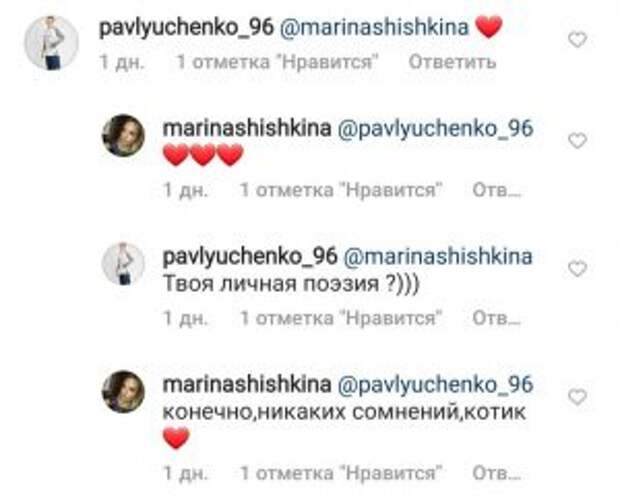View likes on the three hearts reply
This screenshot has height=498, width=620.
pos(341,190)
